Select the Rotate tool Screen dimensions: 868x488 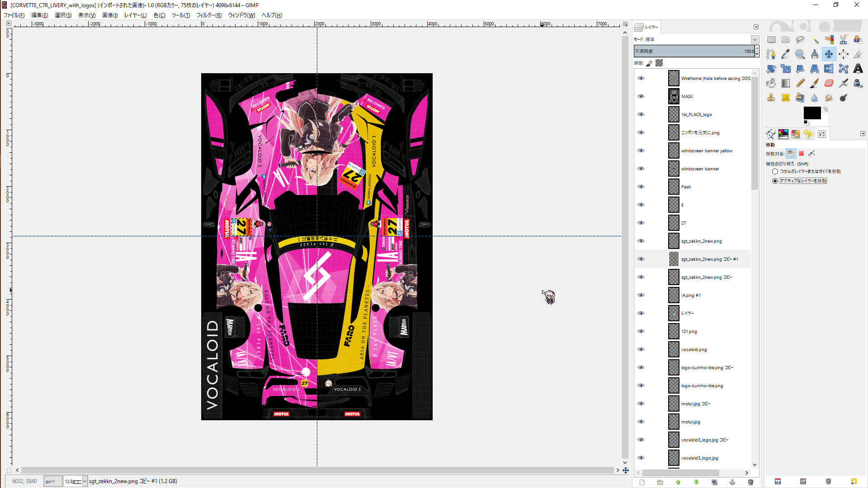tap(771, 69)
